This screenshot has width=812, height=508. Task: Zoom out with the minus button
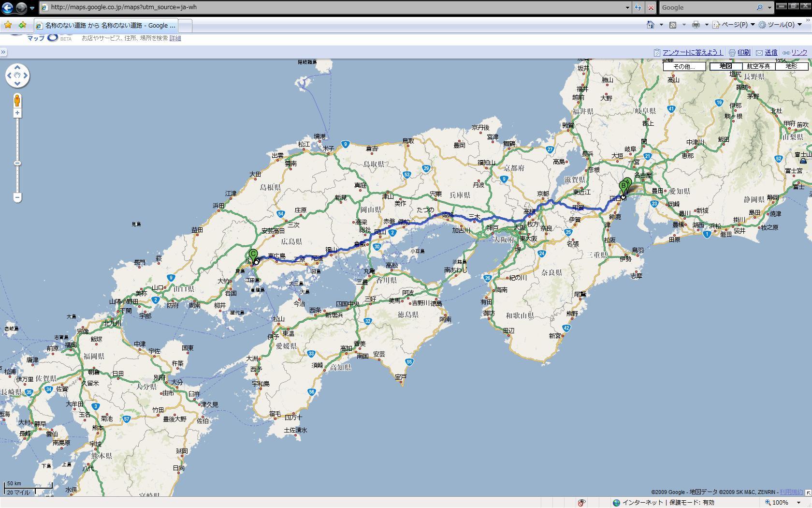17,197
